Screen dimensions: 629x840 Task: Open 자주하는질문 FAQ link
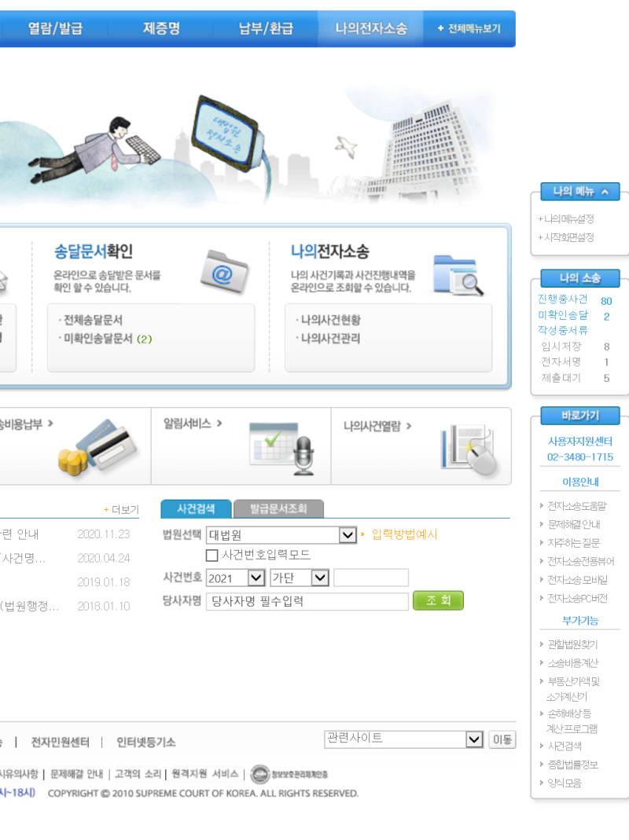pyautogui.click(x=573, y=543)
